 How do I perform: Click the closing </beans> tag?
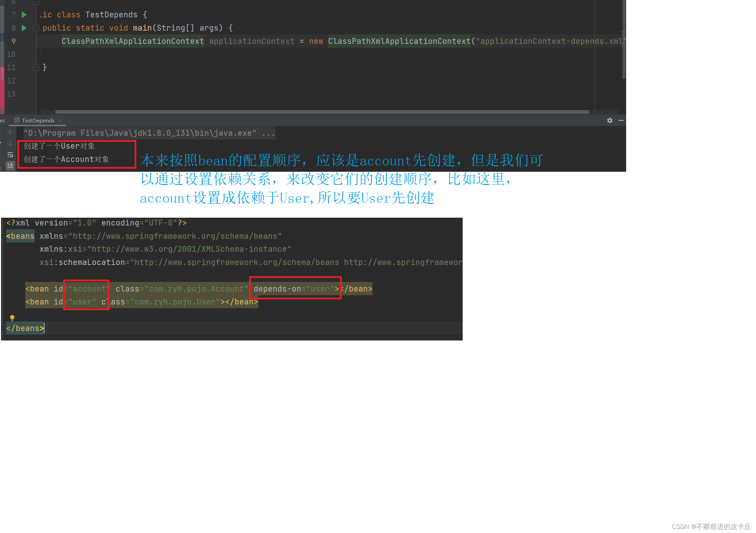click(25, 328)
